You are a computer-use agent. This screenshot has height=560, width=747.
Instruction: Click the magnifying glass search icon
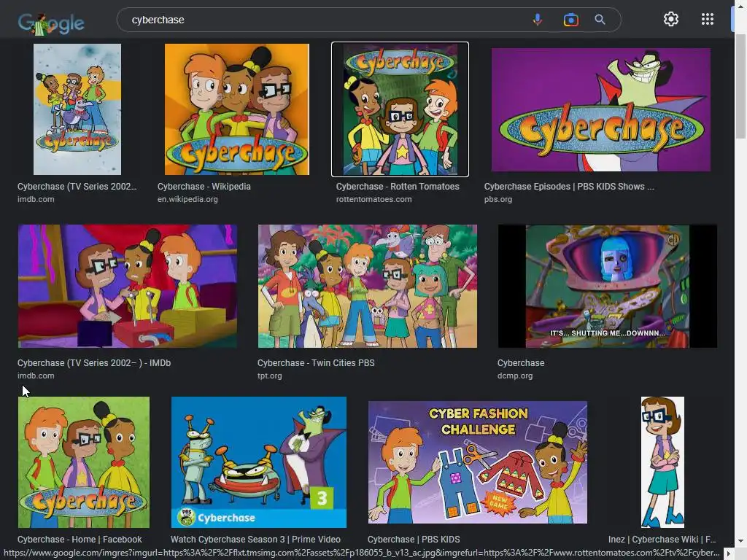pyautogui.click(x=600, y=20)
